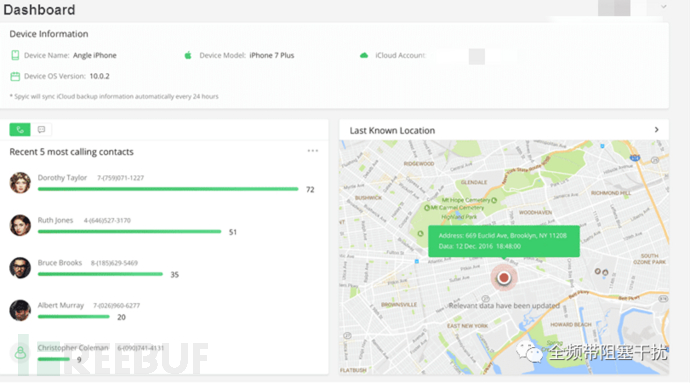Click the red location marker on map
The image size is (690, 383).
point(503,278)
